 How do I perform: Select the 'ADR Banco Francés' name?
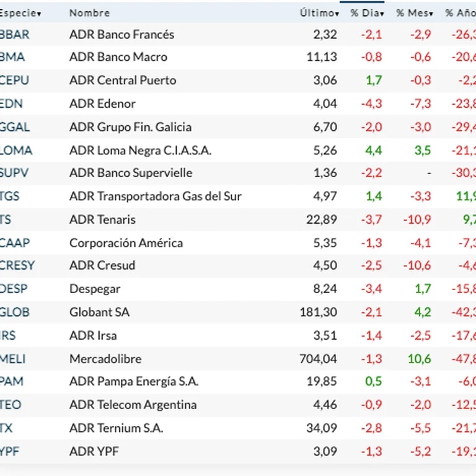pyautogui.click(x=121, y=35)
